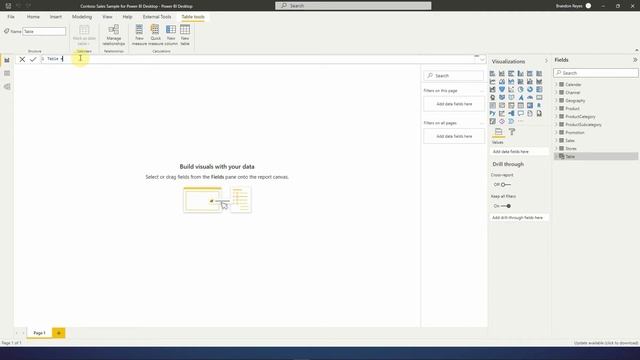This screenshot has height=360, width=640.
Task: Click the New table button
Action: (x=185, y=35)
